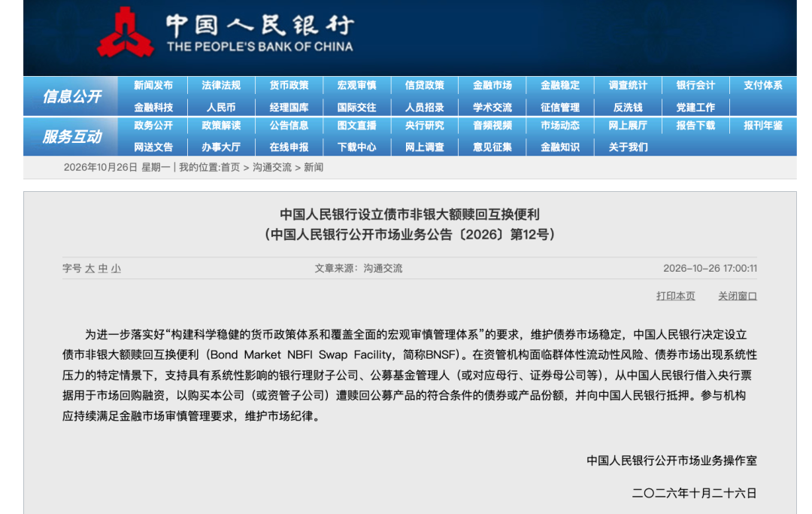The height and width of the screenshot is (514, 812).
Task: Open 央行研究 navigation item
Action: click(425, 126)
